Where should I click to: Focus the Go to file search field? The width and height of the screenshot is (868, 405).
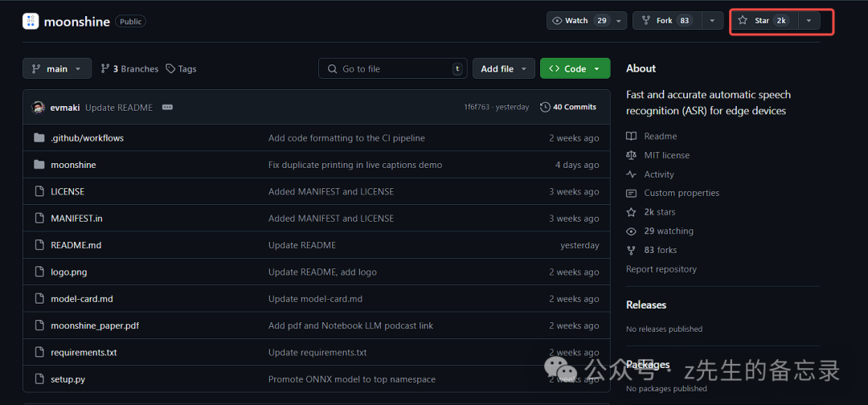(x=392, y=68)
